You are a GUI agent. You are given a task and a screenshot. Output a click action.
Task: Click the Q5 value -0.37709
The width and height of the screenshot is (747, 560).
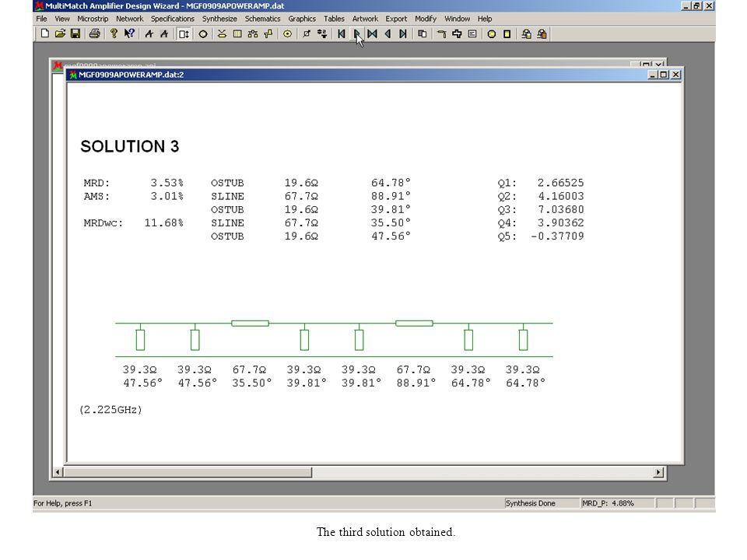click(x=557, y=236)
